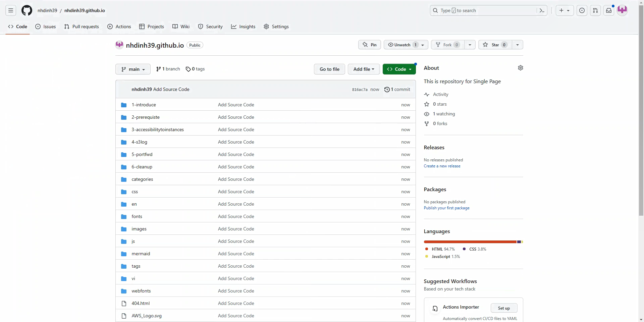The image size is (644, 322).
Task: Open the command palette icon
Action: (542, 10)
